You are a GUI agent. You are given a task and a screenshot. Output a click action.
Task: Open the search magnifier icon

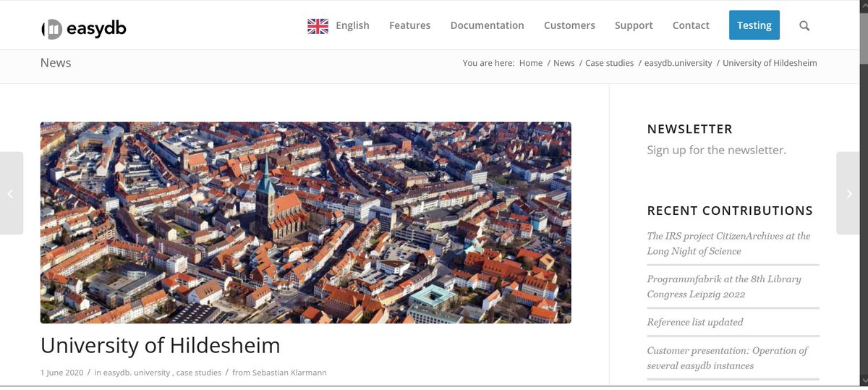(804, 25)
